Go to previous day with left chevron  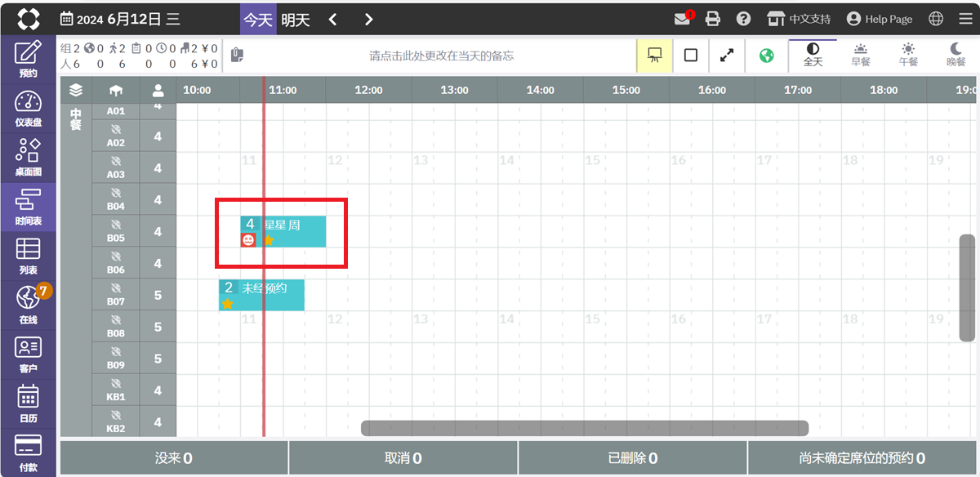pyautogui.click(x=332, y=20)
